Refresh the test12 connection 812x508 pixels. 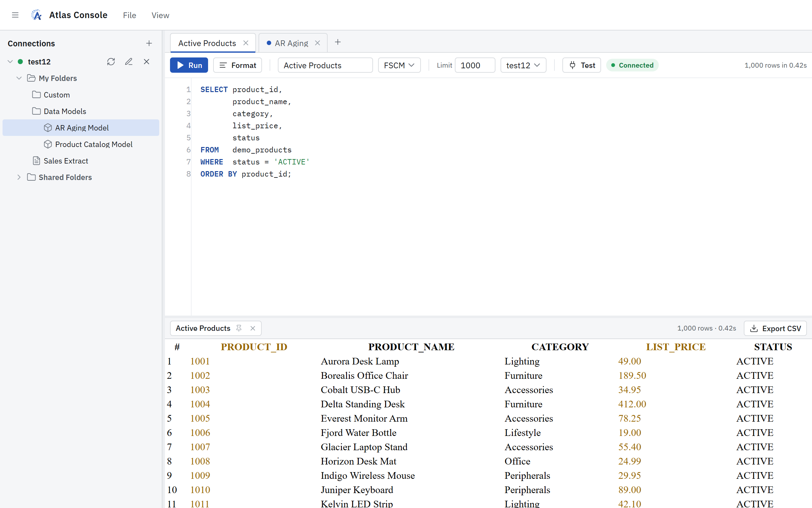[111, 62]
